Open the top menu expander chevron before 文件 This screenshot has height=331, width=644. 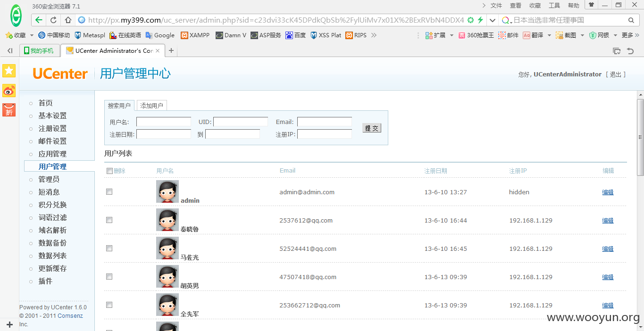[x=484, y=6]
